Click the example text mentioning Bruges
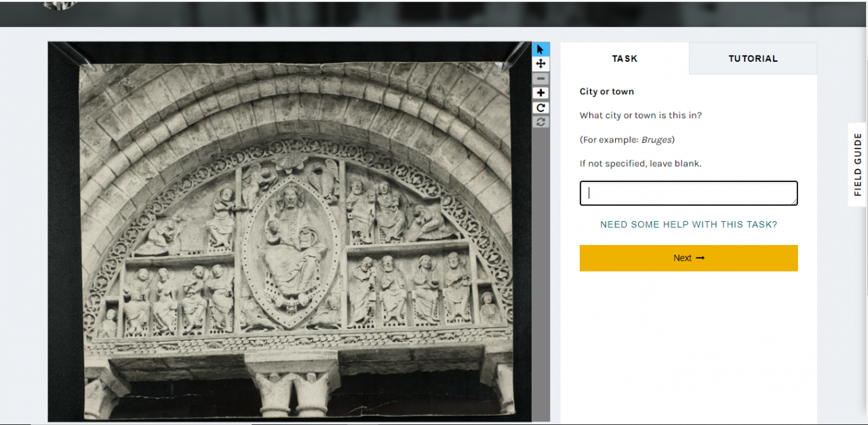 click(627, 140)
